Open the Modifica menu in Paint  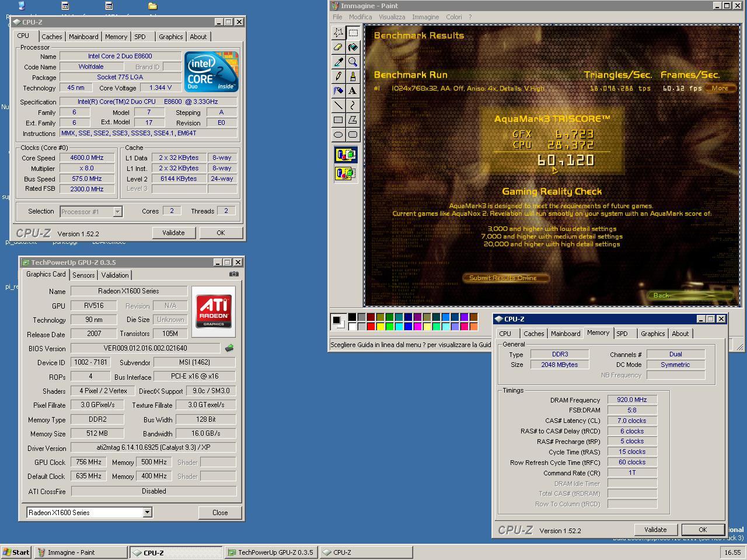[x=360, y=17]
